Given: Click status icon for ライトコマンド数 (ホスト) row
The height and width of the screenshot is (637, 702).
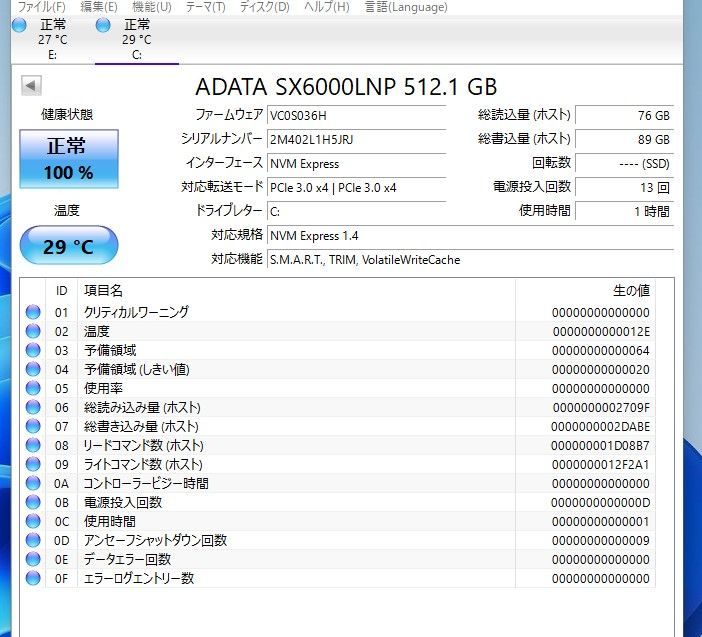Looking at the screenshot, I should [x=33, y=464].
